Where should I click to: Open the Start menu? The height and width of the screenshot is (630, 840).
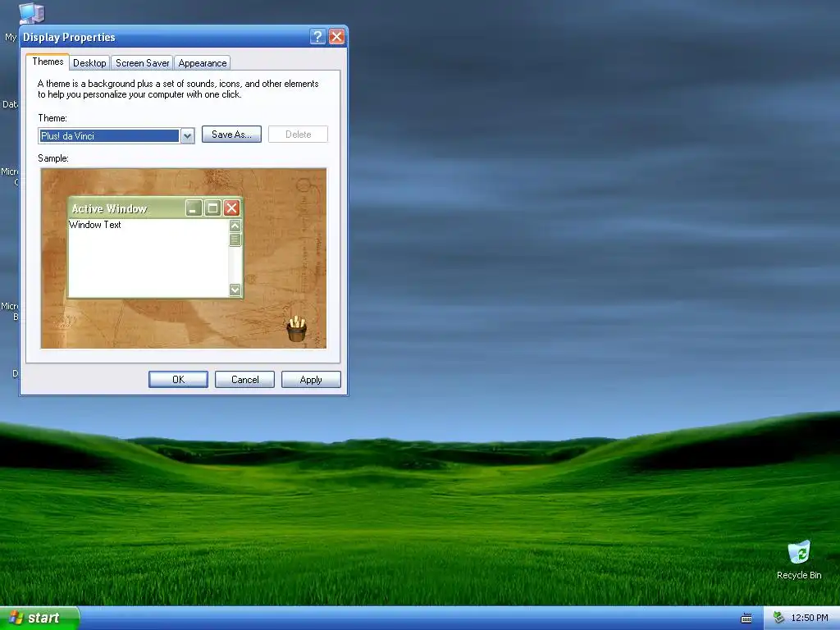pyautogui.click(x=39, y=618)
